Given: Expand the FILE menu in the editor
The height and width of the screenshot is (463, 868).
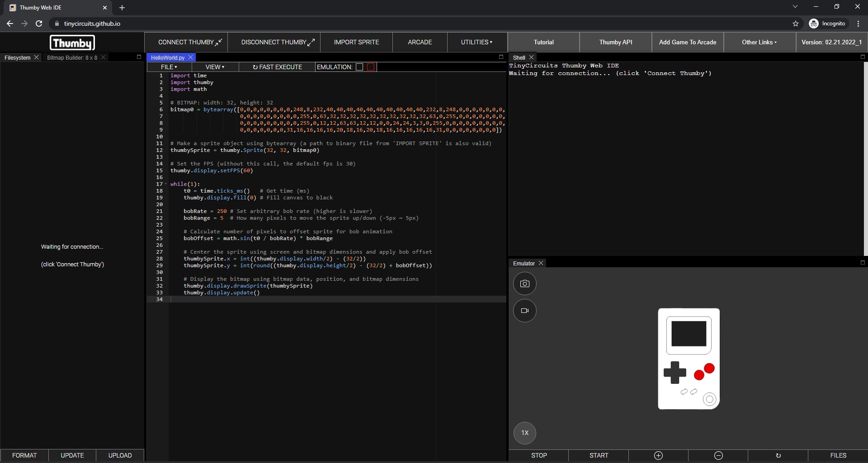Looking at the screenshot, I should [169, 67].
